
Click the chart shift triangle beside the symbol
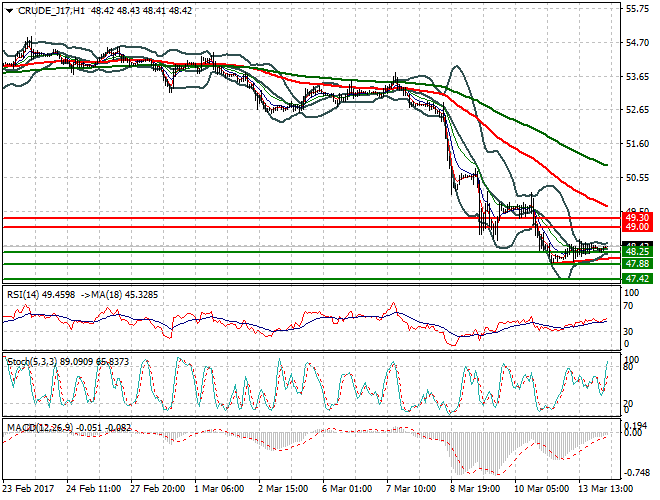pyautogui.click(x=7, y=9)
